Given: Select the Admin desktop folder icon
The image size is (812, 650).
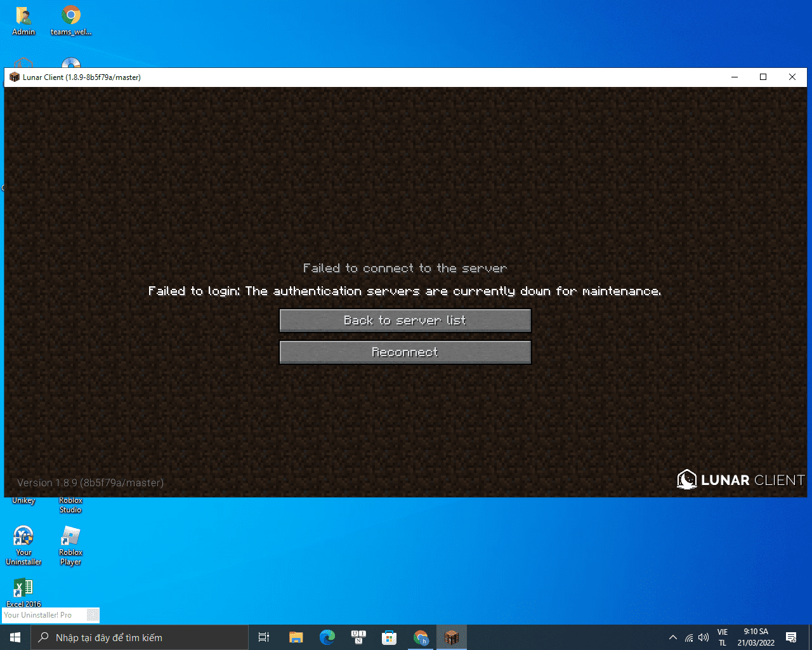Looking at the screenshot, I should pos(23,21).
